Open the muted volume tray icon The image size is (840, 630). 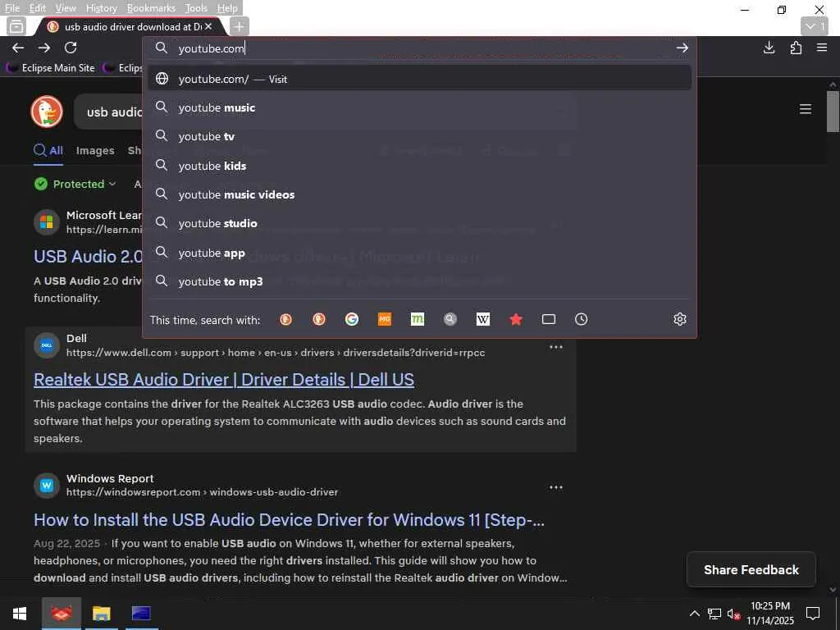point(733,614)
